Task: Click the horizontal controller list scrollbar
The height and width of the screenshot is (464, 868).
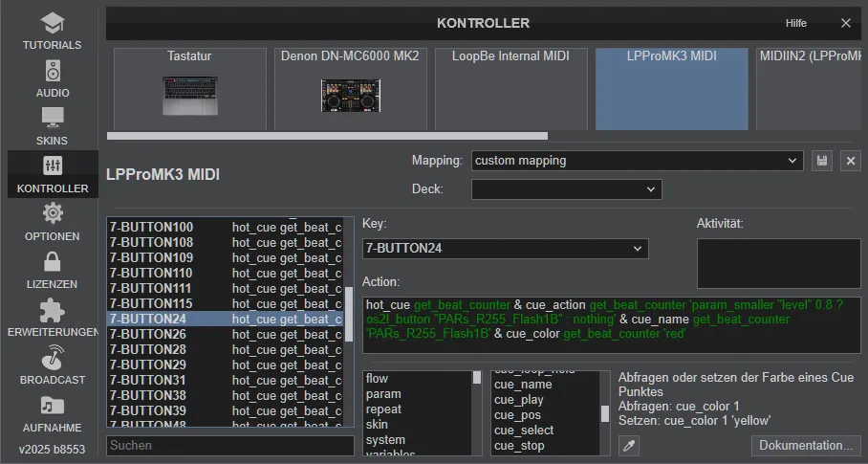Action: [327, 136]
